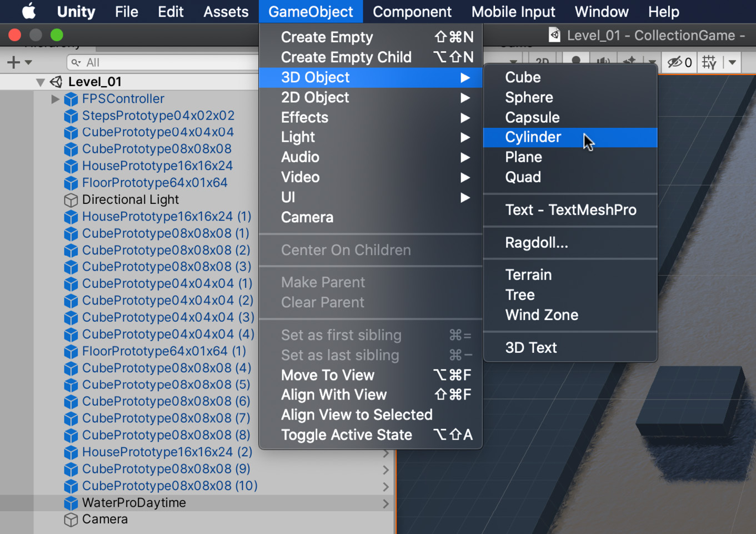Open the Assets menu
This screenshot has width=756, height=534.
coord(226,12)
